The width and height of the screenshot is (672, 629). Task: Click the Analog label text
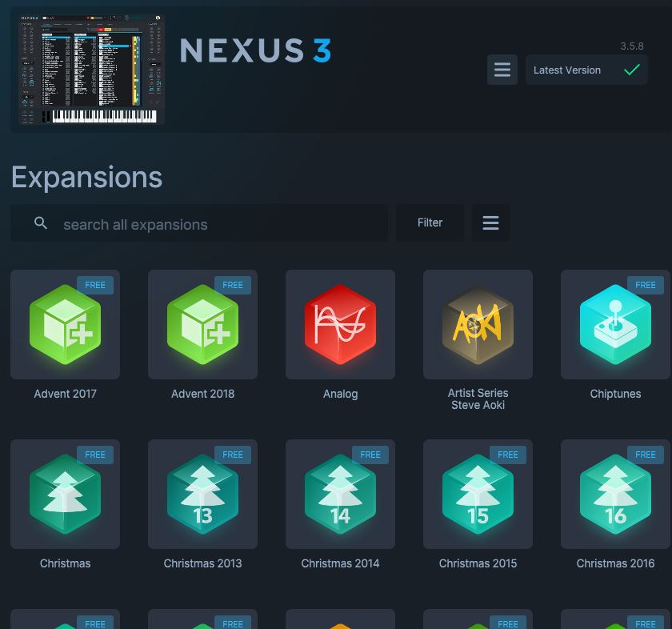(340, 394)
